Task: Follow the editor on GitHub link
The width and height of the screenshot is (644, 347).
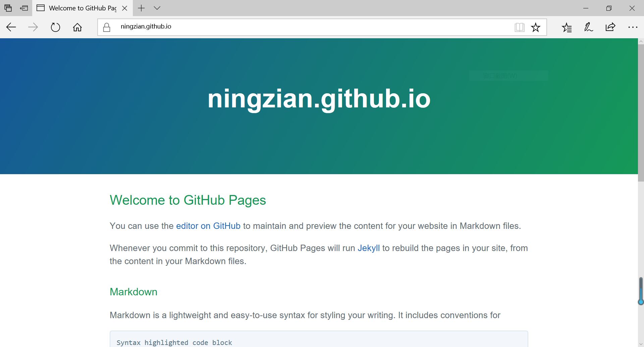Action: pos(208,226)
